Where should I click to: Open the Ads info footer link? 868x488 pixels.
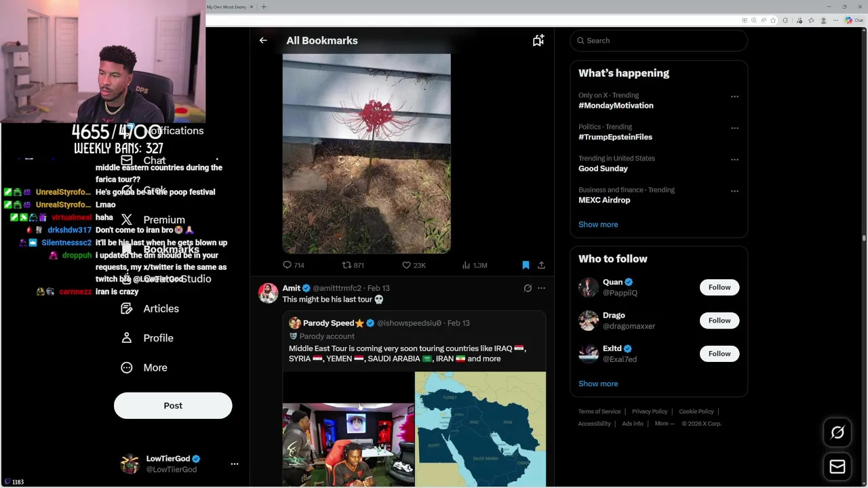(x=633, y=424)
